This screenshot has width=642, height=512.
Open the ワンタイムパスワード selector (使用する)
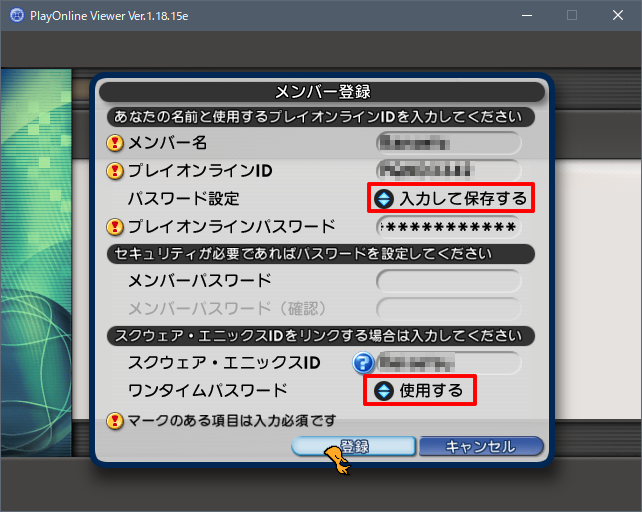[420, 390]
